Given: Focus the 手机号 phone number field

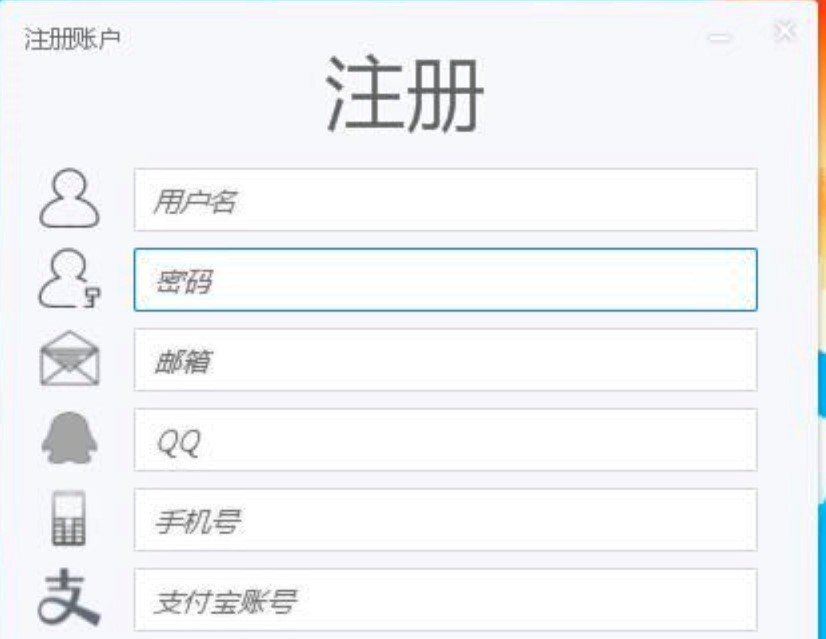Looking at the screenshot, I should click(x=445, y=520).
